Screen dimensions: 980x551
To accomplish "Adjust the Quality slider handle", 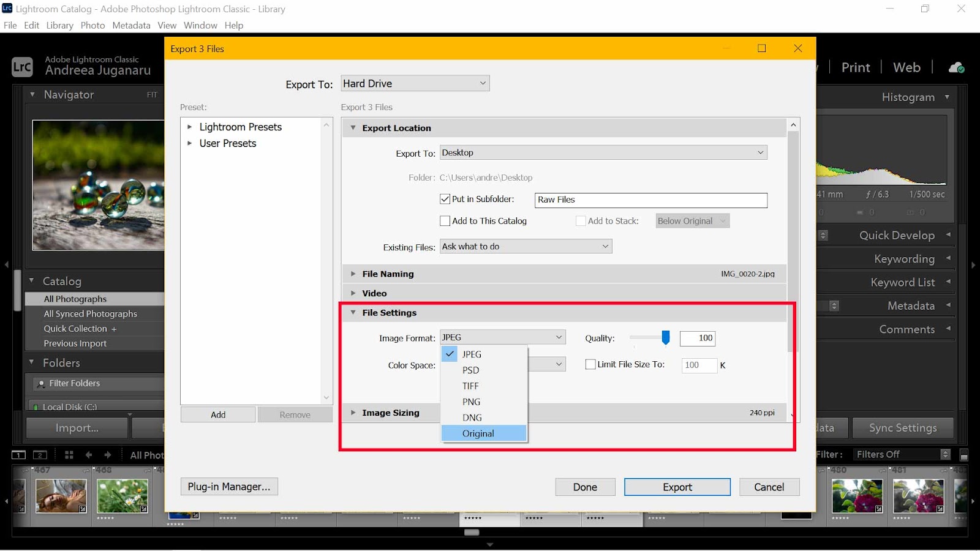I will 666,337.
